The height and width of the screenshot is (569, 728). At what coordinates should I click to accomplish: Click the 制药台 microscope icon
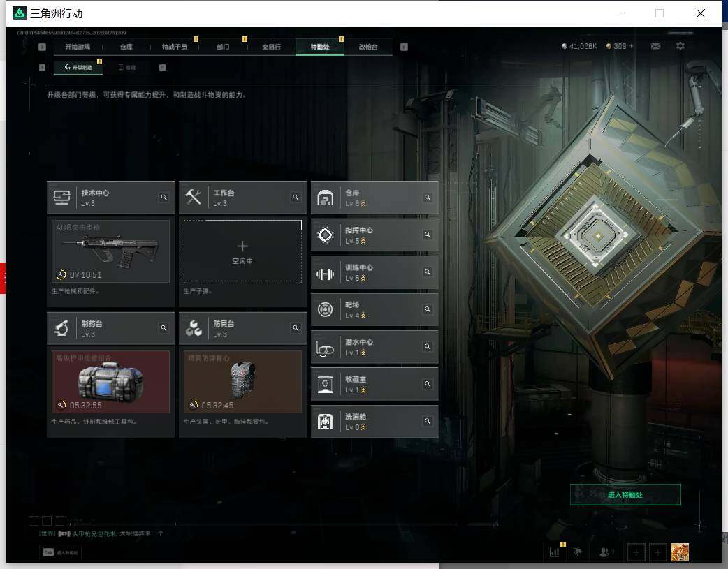(61, 328)
